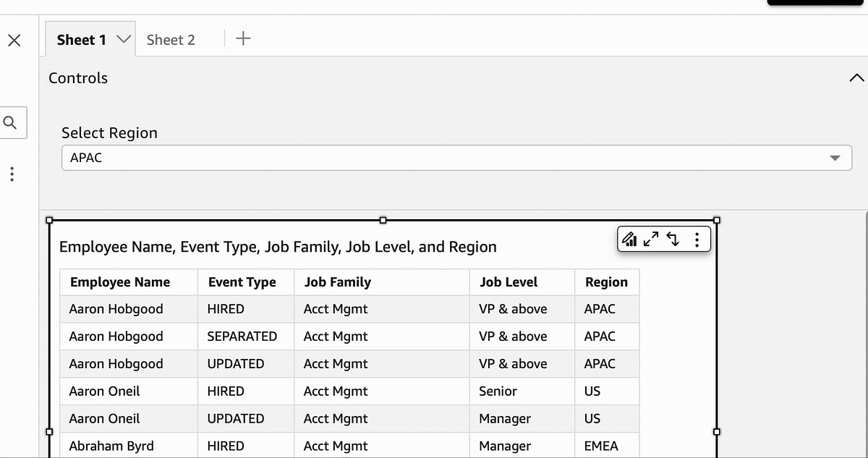Switch to the Sheet 2 tab

[x=170, y=40]
